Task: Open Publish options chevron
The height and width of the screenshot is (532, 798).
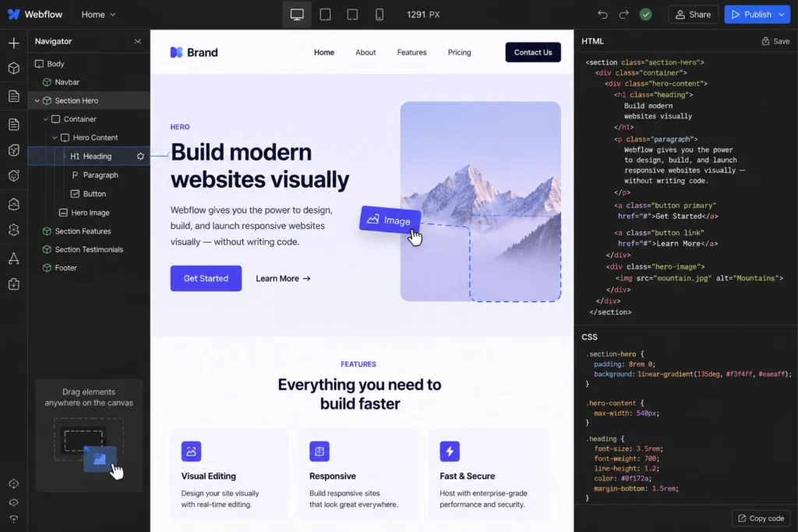Action: (x=781, y=14)
